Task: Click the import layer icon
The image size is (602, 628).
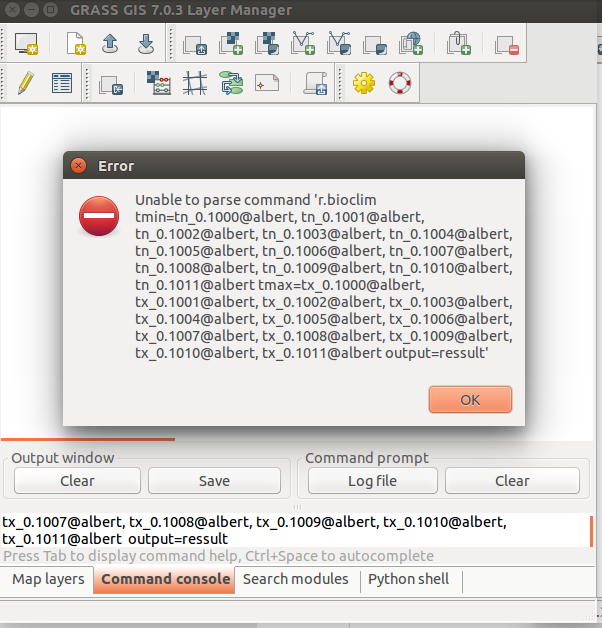Action: (111, 84)
